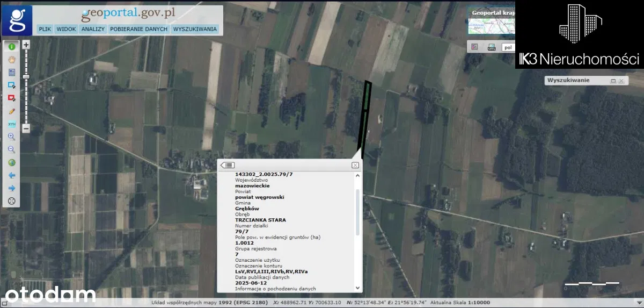
Task: Open the XYH coordinates tool
Action: [x=11, y=124]
